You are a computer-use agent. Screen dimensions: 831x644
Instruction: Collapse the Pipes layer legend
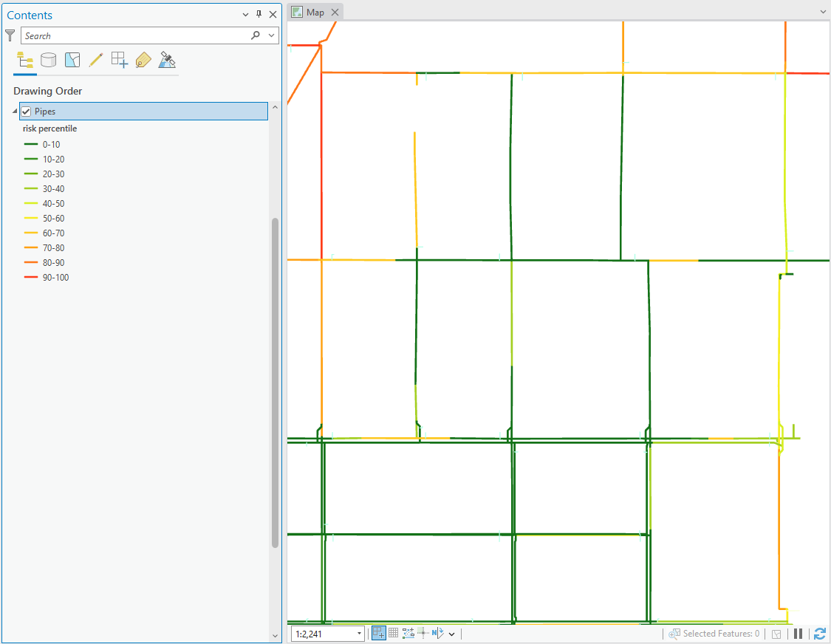[15, 112]
